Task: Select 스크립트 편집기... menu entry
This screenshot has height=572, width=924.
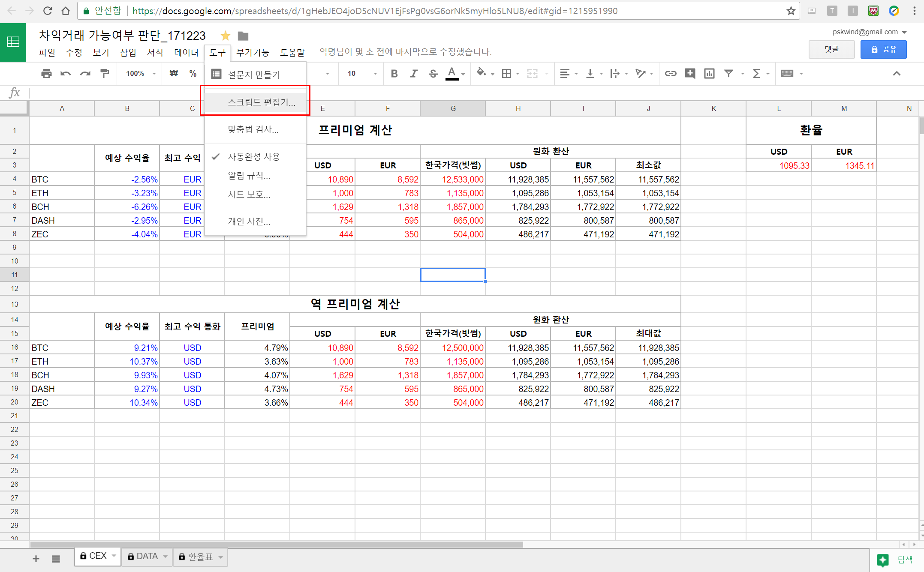Action: click(256, 102)
